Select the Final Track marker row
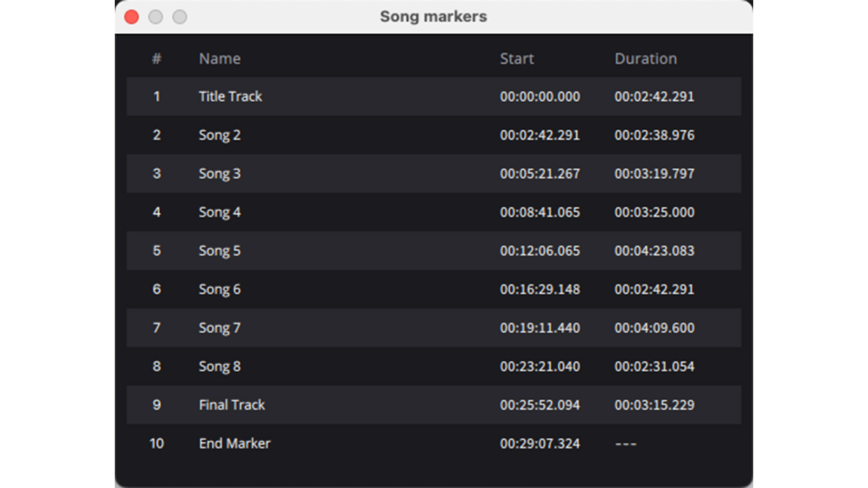The width and height of the screenshot is (868, 488). [x=338, y=405]
